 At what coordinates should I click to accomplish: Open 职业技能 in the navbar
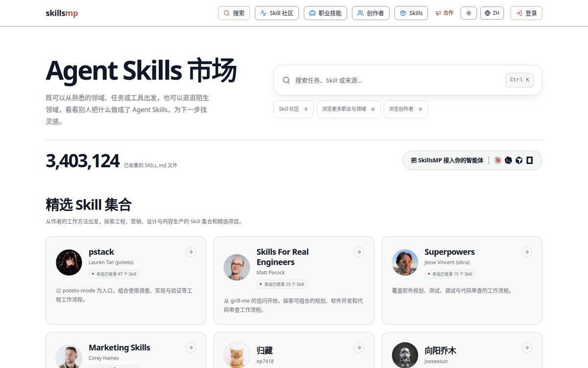[325, 13]
